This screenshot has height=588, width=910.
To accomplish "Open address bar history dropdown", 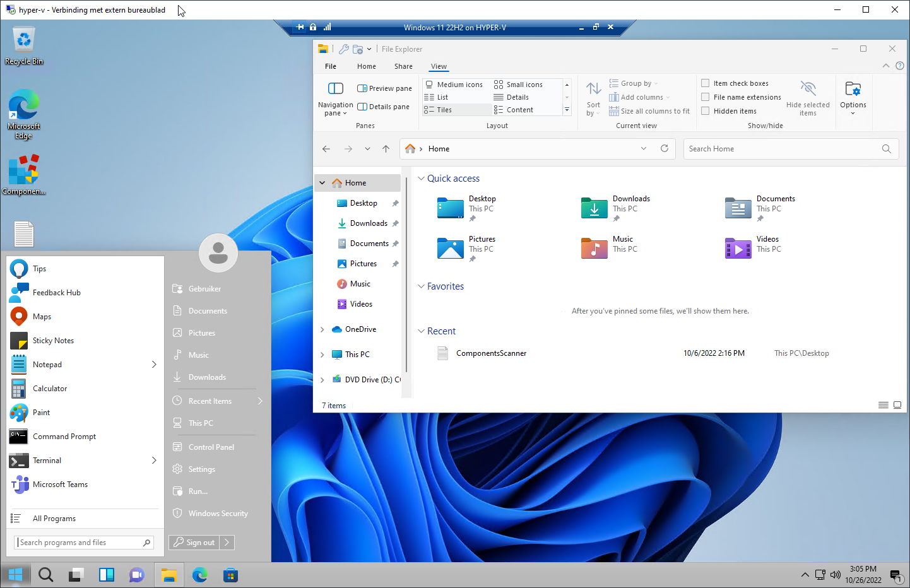I will tap(644, 149).
